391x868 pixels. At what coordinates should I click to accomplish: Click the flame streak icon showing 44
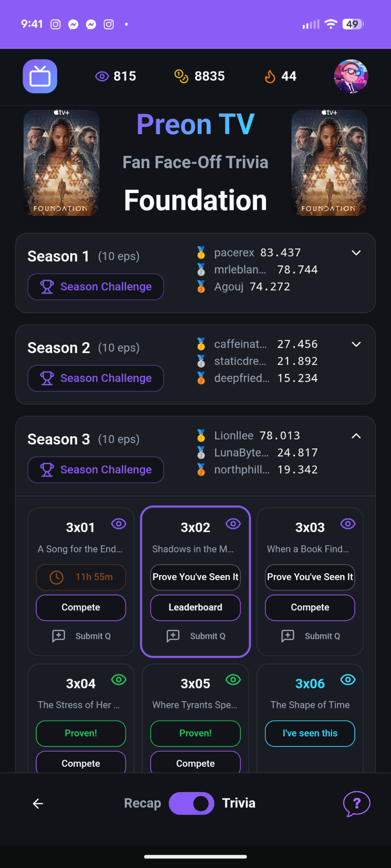click(270, 76)
